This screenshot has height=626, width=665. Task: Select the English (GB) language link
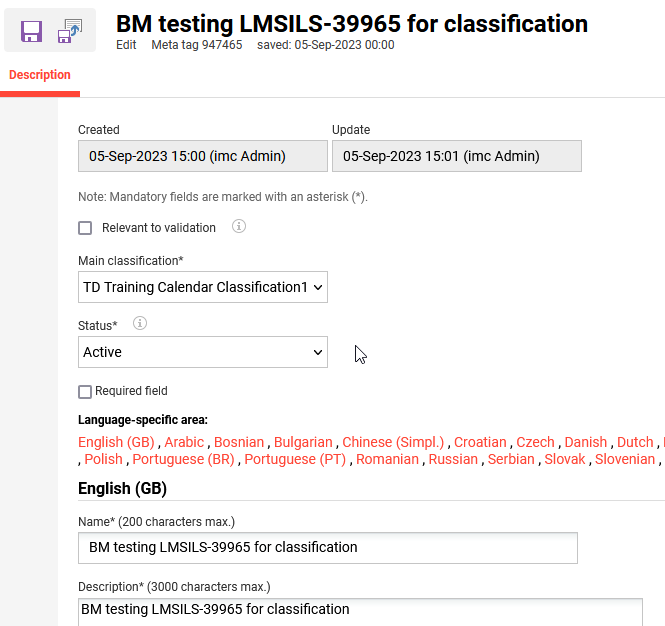tap(115, 442)
